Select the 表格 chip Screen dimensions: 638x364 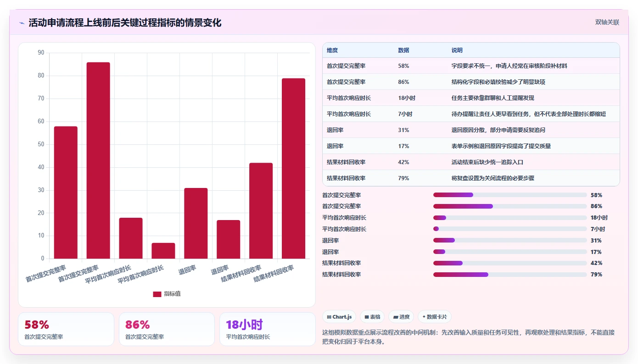coord(372,317)
